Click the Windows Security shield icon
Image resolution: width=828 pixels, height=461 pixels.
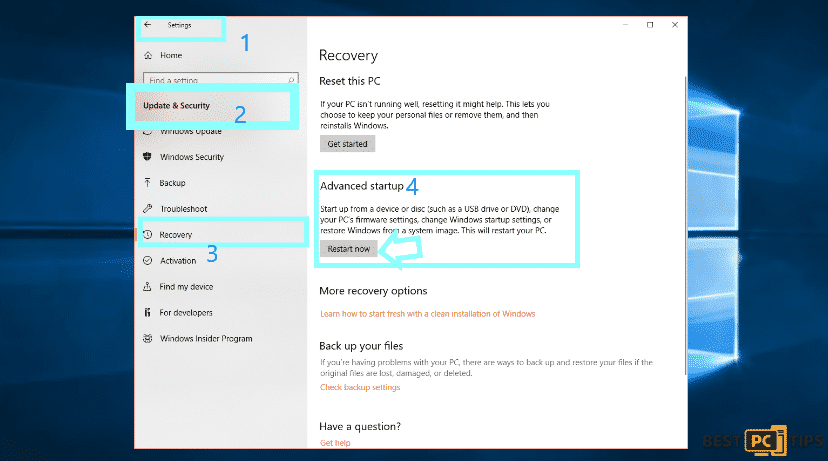(x=147, y=156)
